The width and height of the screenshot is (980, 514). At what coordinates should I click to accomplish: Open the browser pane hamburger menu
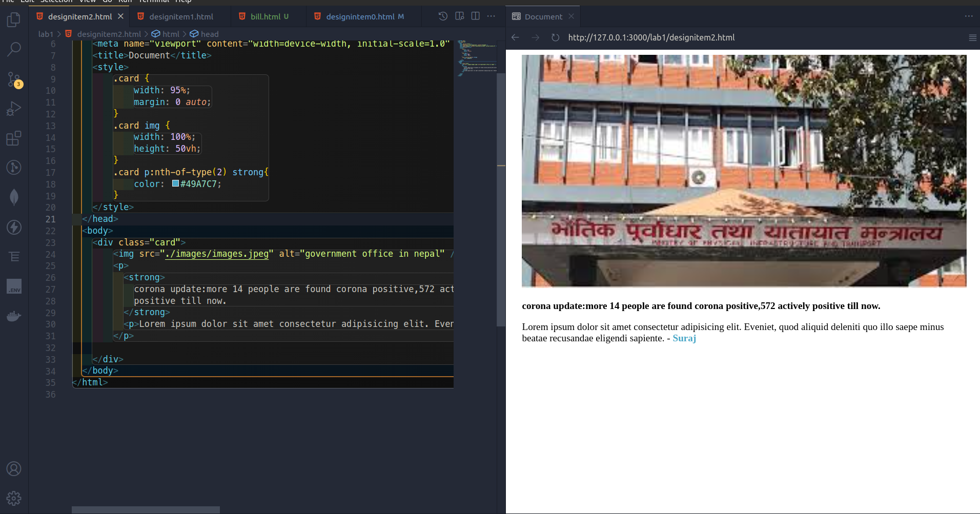coord(972,37)
